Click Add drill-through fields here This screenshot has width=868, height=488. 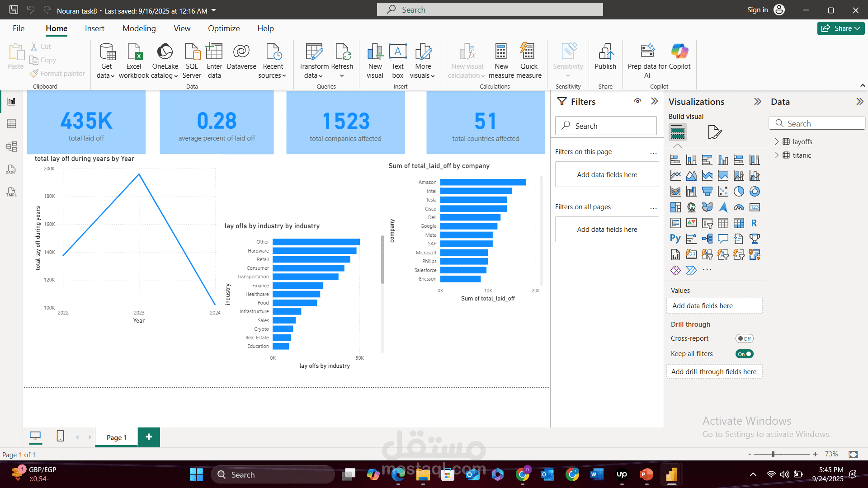tap(713, 371)
